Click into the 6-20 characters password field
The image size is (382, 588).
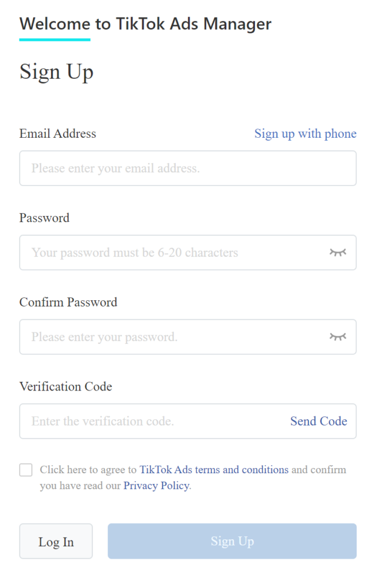point(172,253)
